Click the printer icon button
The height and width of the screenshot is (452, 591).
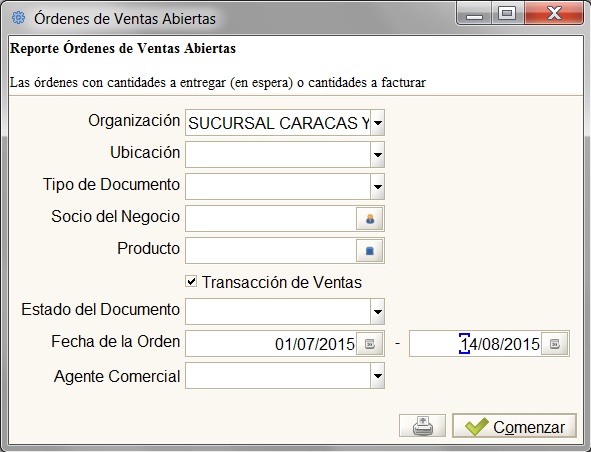(x=423, y=426)
